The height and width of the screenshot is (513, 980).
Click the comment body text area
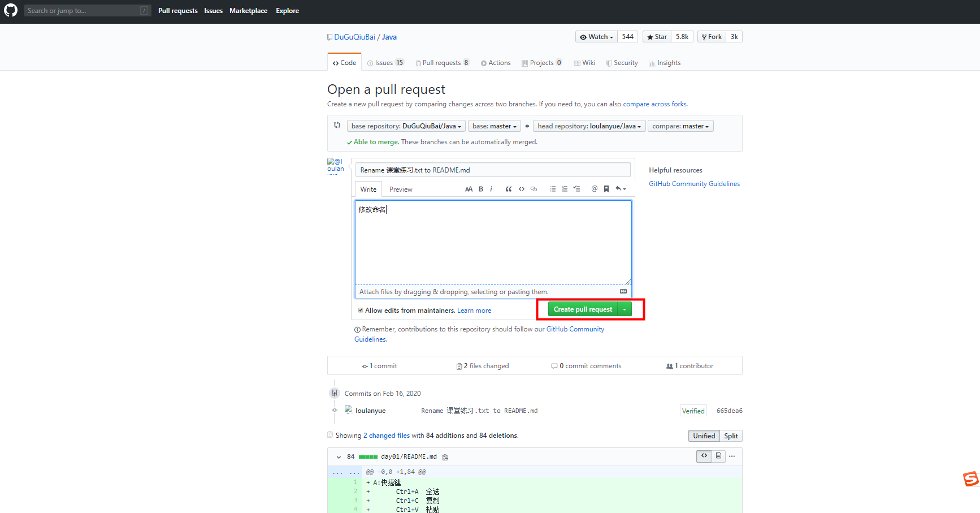point(493,242)
